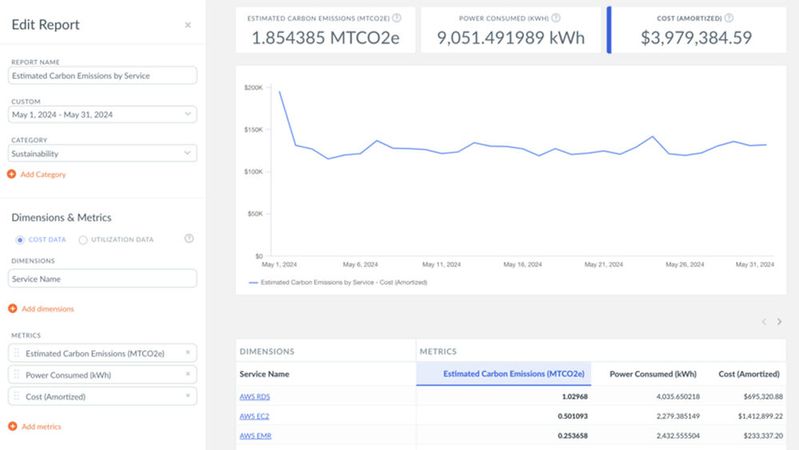Open the AWS EC2 service link

click(255, 416)
